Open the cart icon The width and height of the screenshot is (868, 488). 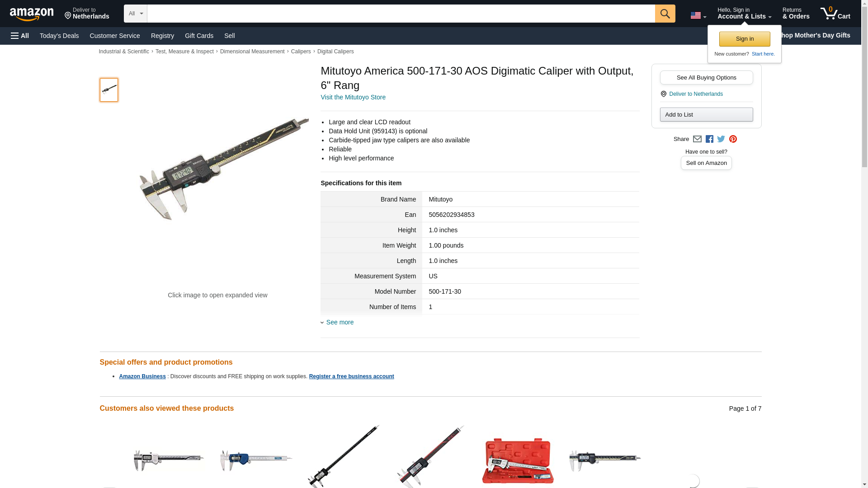tap(835, 14)
